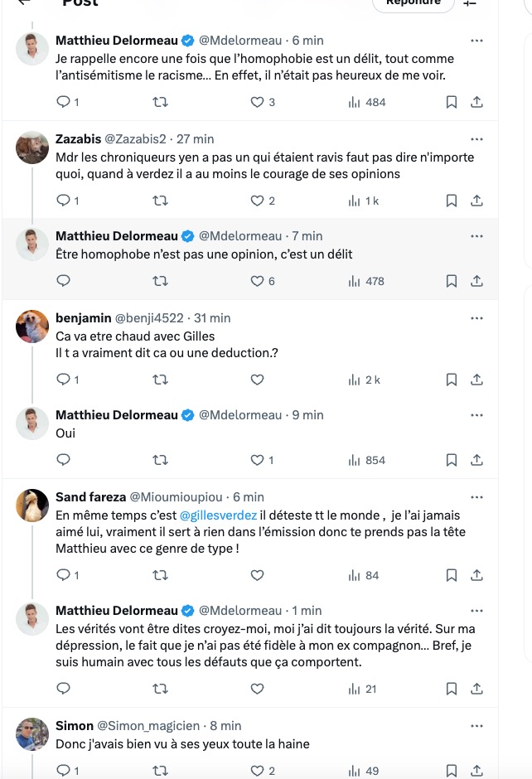Image resolution: width=532 pixels, height=779 pixels.
Task: Click the share arrow on benjamin's tweet
Action: (476, 380)
